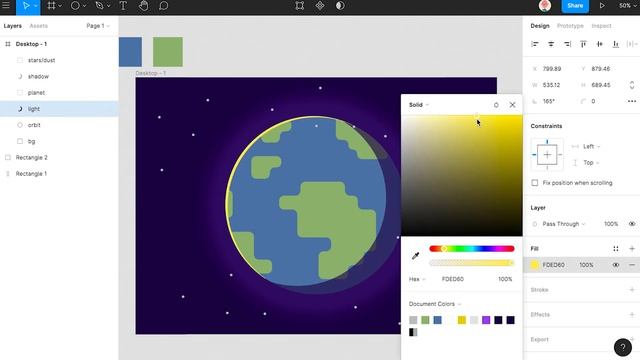Select the Ellipse shape tool
The height and width of the screenshot is (360, 640).
pos(75,6)
